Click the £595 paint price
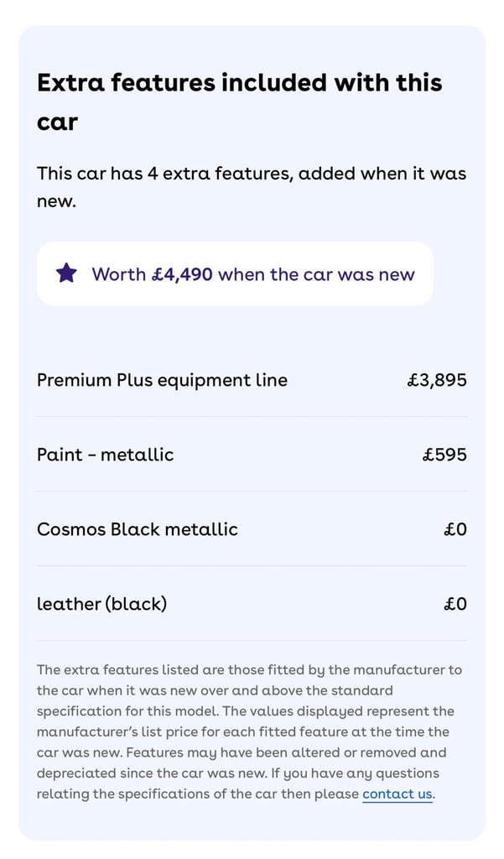504x859 pixels. point(444,455)
